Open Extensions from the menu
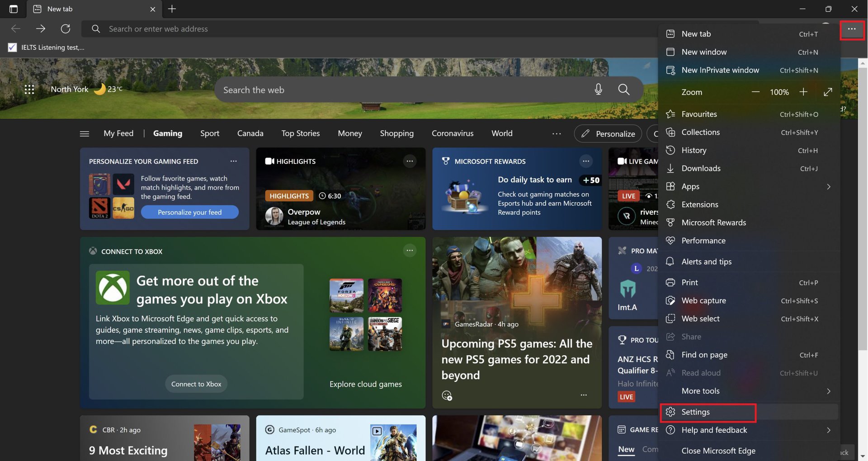 click(x=749, y=204)
